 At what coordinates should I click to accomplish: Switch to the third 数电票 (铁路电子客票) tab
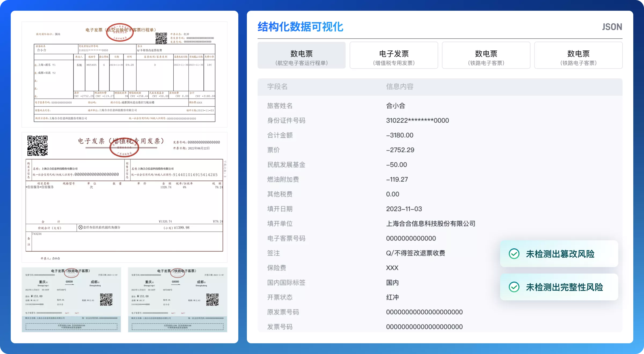pos(486,55)
